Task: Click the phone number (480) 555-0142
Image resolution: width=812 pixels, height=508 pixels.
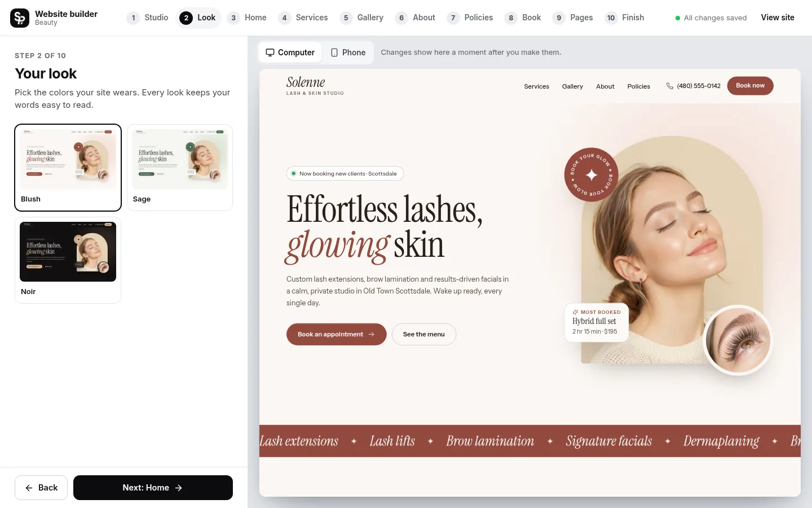Action: click(694, 86)
